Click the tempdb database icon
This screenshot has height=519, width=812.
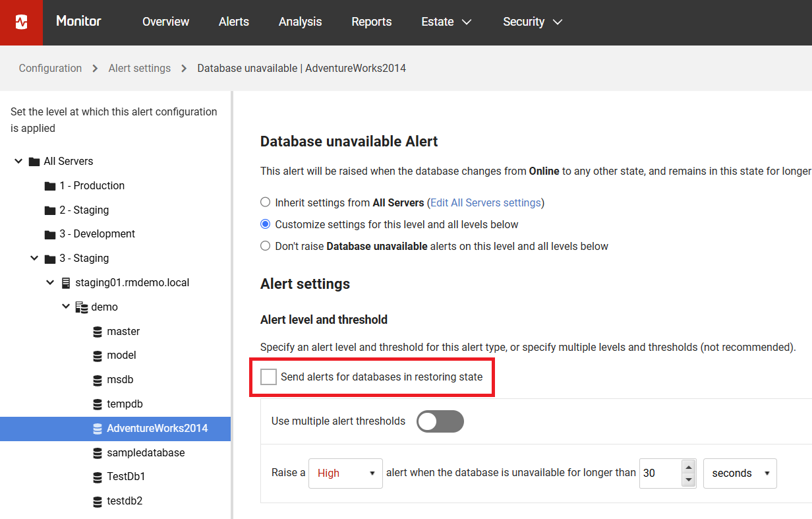[98, 404]
